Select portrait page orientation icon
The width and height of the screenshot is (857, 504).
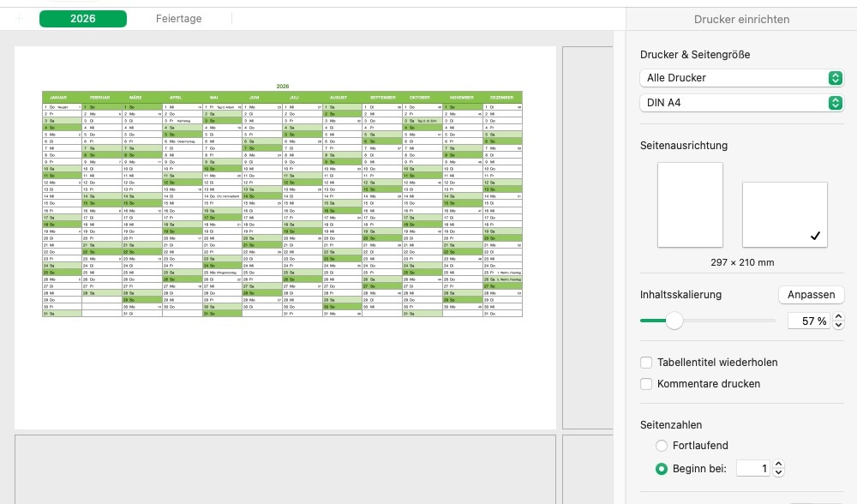[x=690, y=204]
